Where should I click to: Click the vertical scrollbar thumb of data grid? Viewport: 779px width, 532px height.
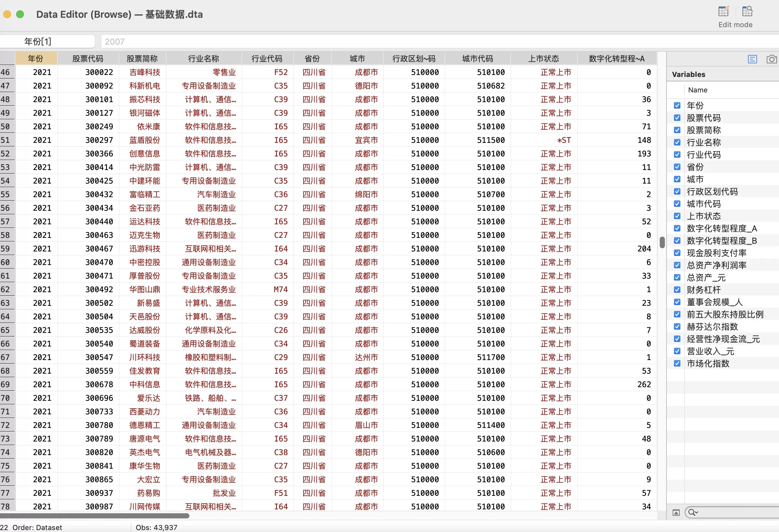662,242
